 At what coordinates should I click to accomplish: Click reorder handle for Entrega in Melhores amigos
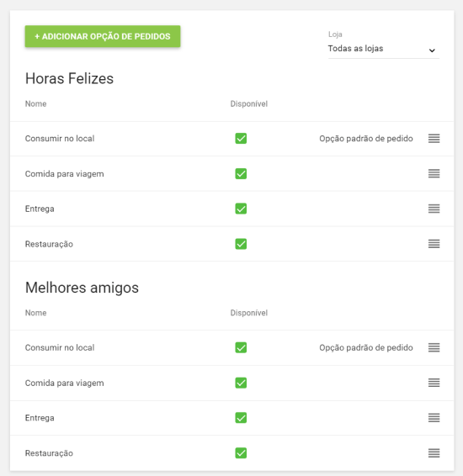click(x=434, y=418)
